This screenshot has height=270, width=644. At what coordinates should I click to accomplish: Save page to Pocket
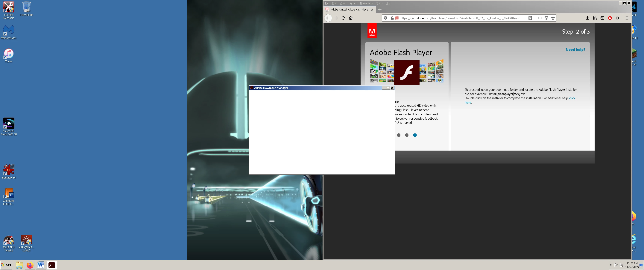(x=546, y=18)
